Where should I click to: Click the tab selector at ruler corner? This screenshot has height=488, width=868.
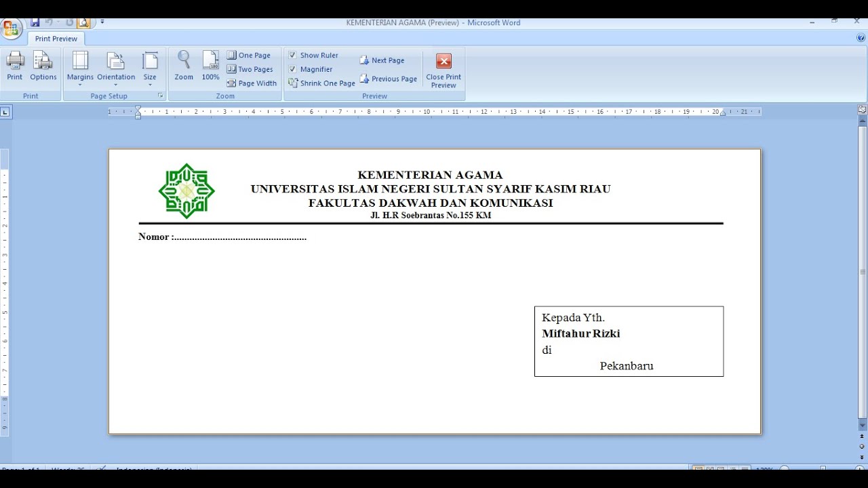tap(5, 112)
